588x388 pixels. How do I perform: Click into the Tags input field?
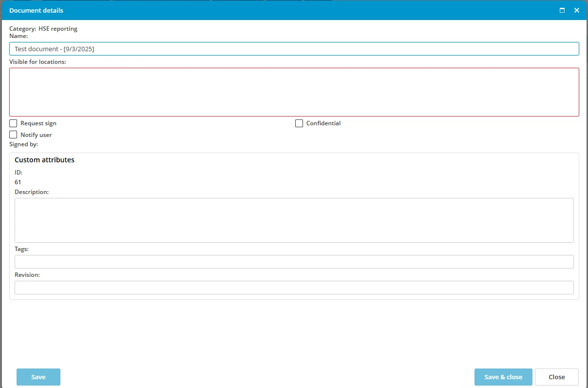point(294,262)
